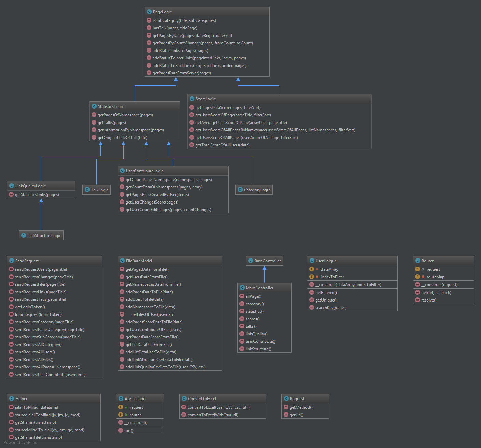Click the method icon beside convertToExcelWithCsv(util)
The image size is (481, 448).
pyautogui.click(x=184, y=415)
